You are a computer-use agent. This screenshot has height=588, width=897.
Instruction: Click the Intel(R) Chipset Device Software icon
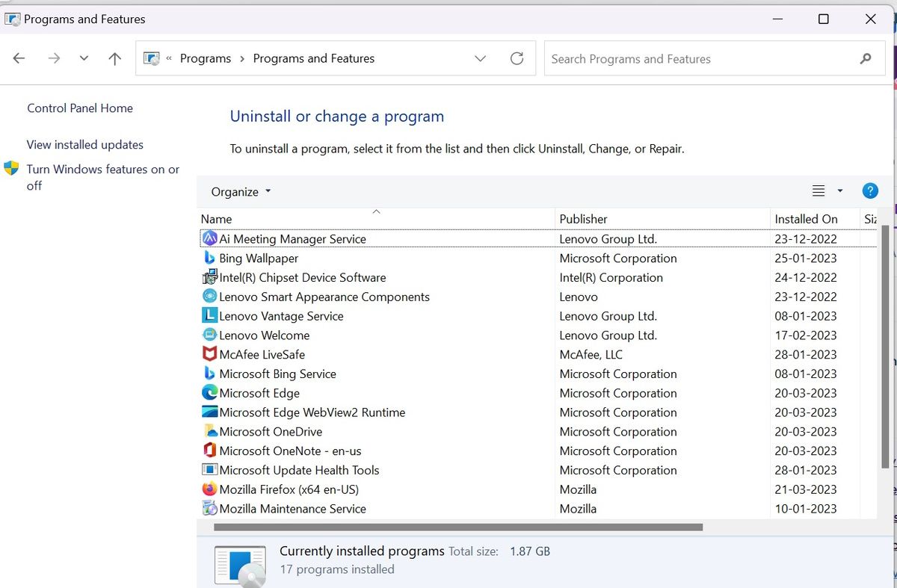click(x=210, y=278)
